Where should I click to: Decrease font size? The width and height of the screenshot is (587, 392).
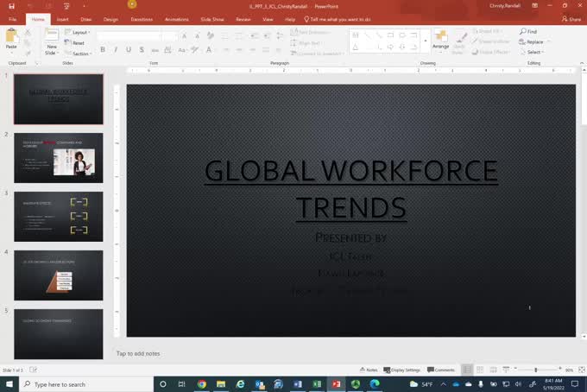[x=197, y=36]
